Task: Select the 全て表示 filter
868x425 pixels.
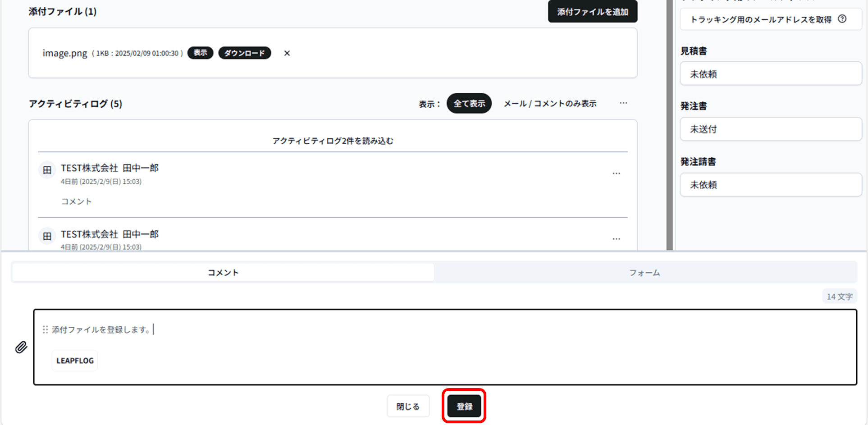Action: (469, 103)
